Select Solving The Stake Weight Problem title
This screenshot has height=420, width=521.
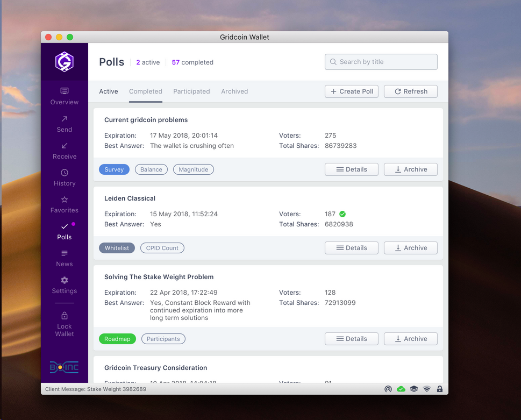click(159, 277)
